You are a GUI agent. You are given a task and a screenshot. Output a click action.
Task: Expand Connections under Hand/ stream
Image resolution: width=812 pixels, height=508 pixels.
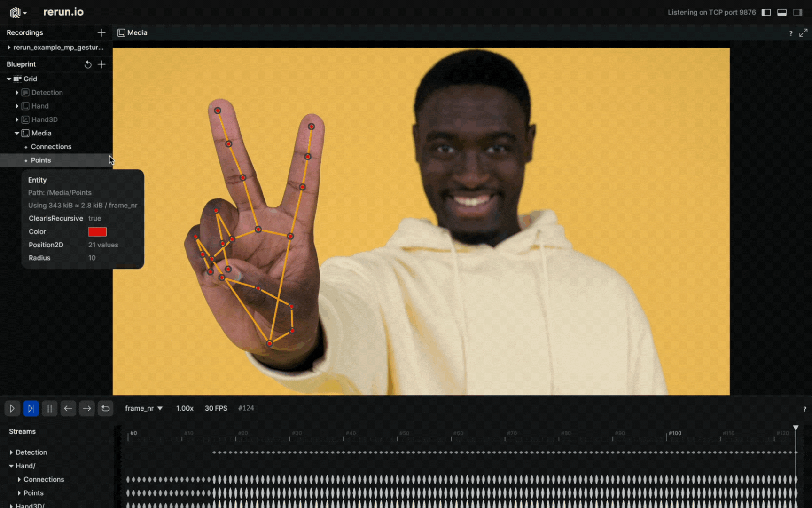(x=19, y=480)
